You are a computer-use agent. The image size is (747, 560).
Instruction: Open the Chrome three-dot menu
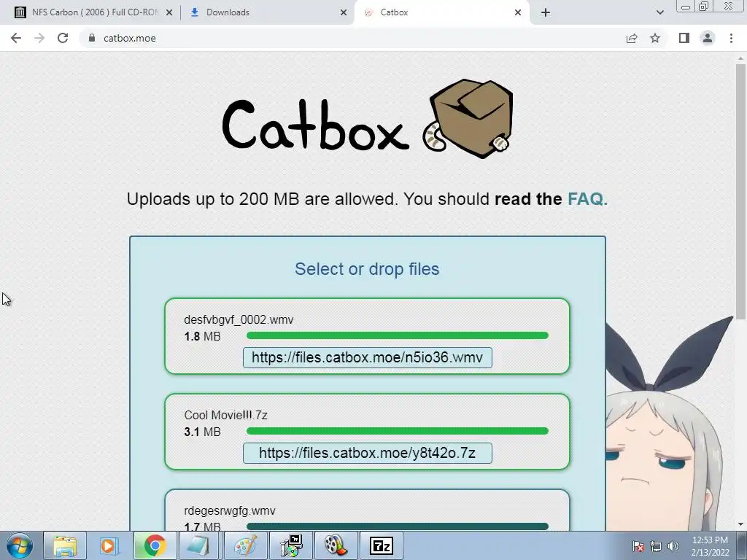click(x=731, y=38)
